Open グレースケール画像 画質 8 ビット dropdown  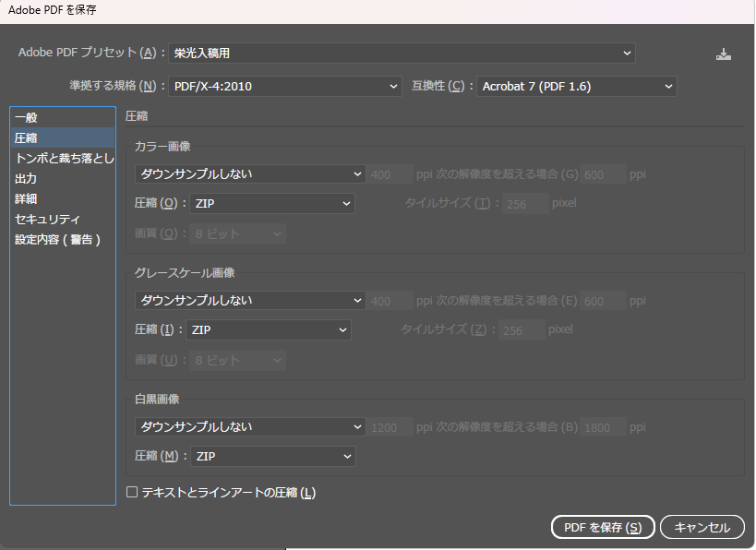[x=238, y=360]
